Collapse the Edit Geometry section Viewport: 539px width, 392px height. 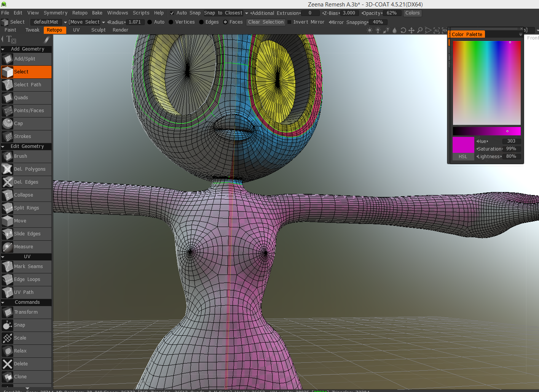click(x=3, y=146)
